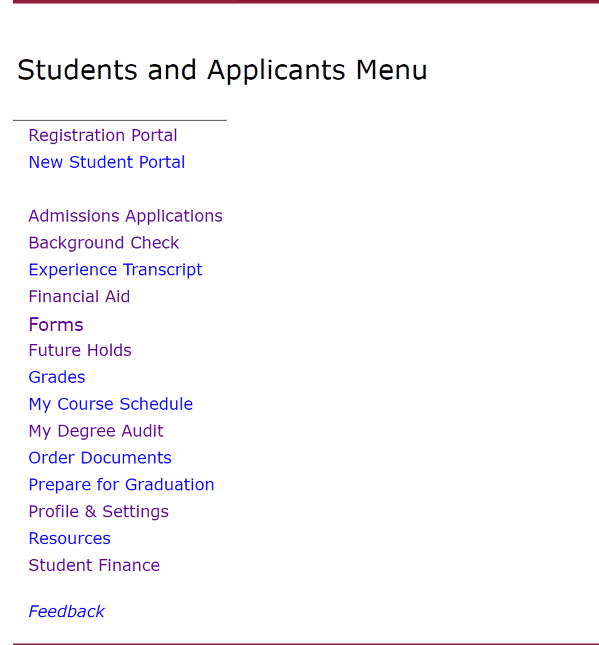This screenshot has height=645, width=599.
Task: Go to New Student Portal
Action: click(107, 162)
